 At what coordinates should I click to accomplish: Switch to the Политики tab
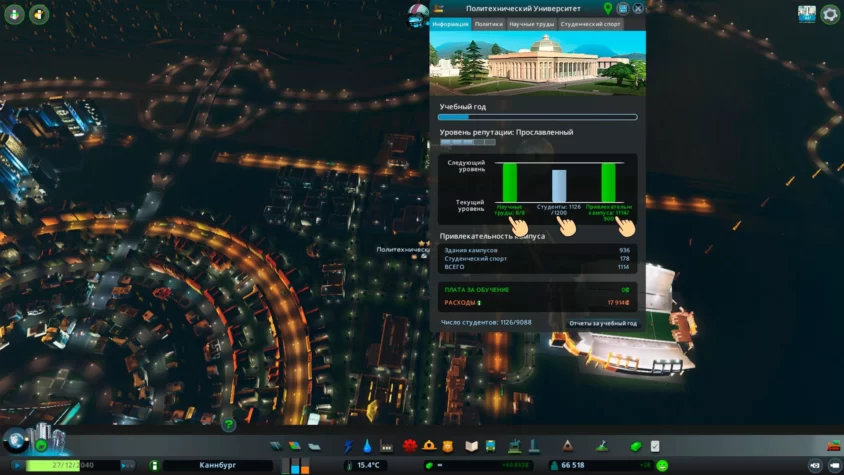pos(489,24)
